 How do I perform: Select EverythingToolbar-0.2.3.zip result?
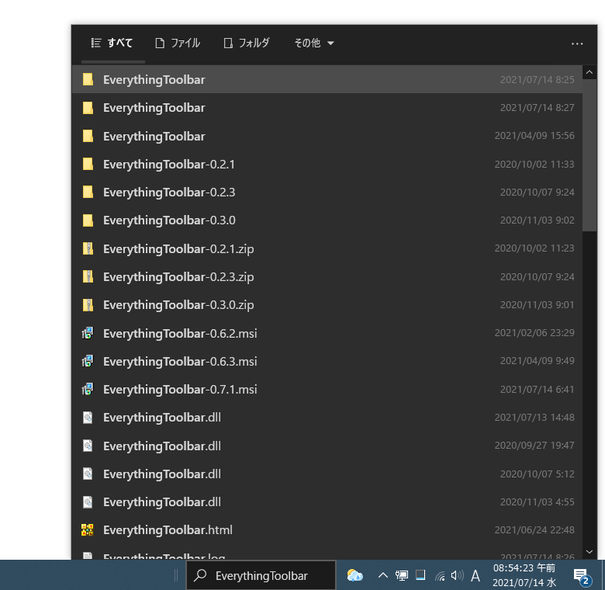coord(327,277)
